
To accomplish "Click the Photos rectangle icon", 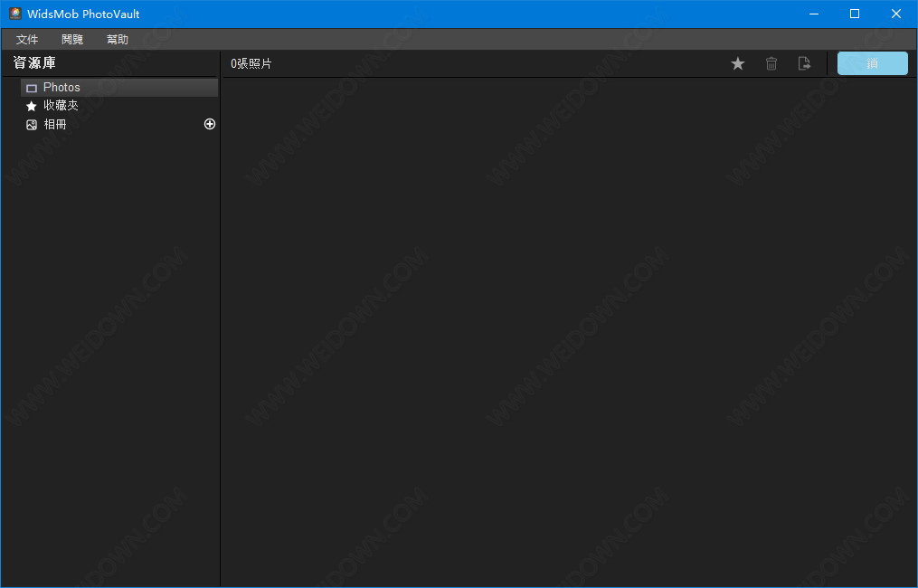I will click(x=32, y=89).
